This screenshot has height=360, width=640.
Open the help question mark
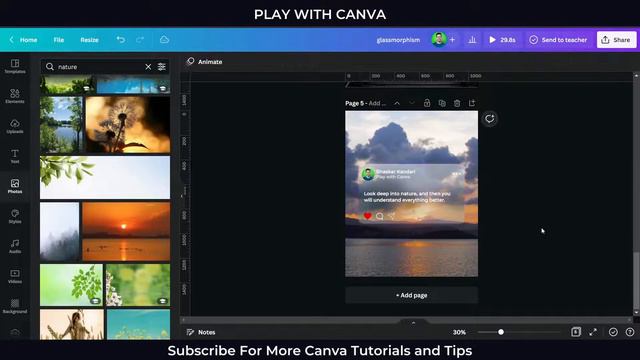click(x=630, y=332)
